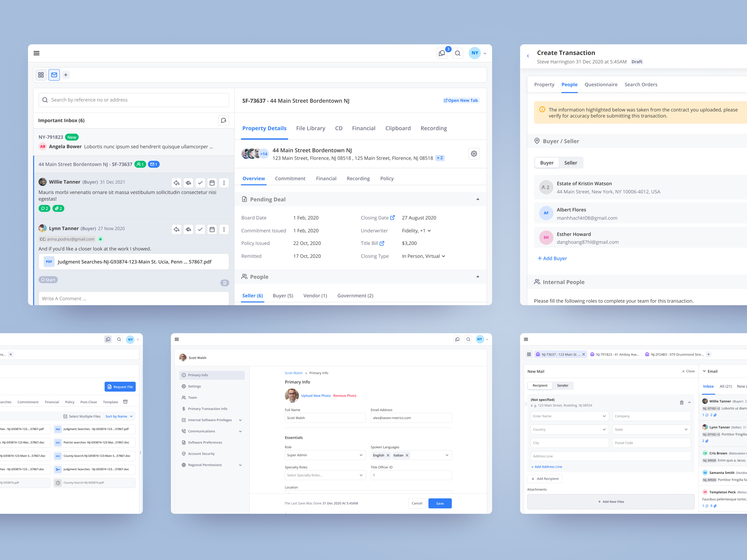Switch to Sender in the New Mail toggle
Image resolution: width=747 pixels, height=560 pixels.
click(x=563, y=385)
